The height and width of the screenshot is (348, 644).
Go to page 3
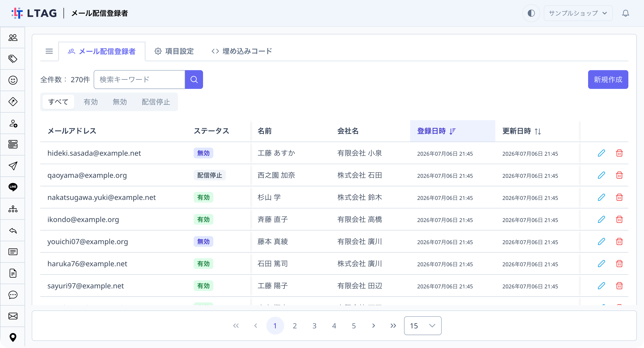click(314, 325)
